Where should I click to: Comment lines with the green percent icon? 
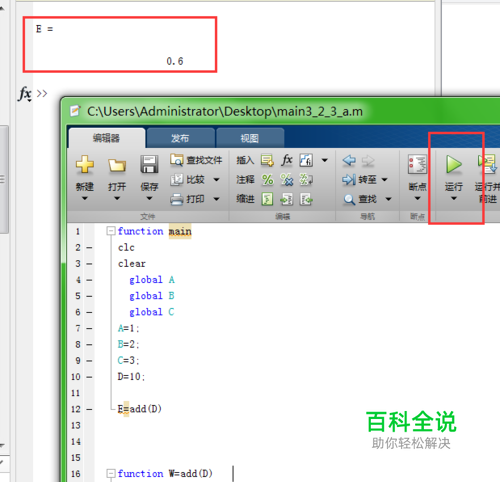point(267,180)
